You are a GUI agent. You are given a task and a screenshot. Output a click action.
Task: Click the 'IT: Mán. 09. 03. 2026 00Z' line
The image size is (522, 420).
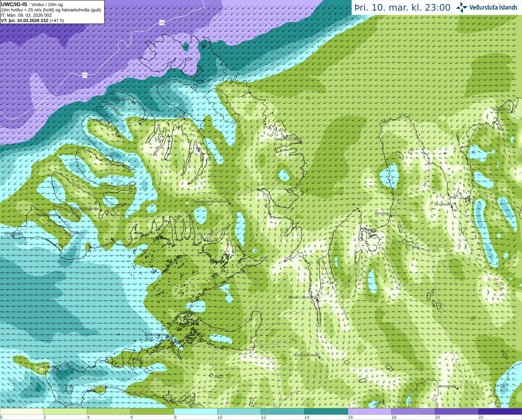[x=27, y=15]
